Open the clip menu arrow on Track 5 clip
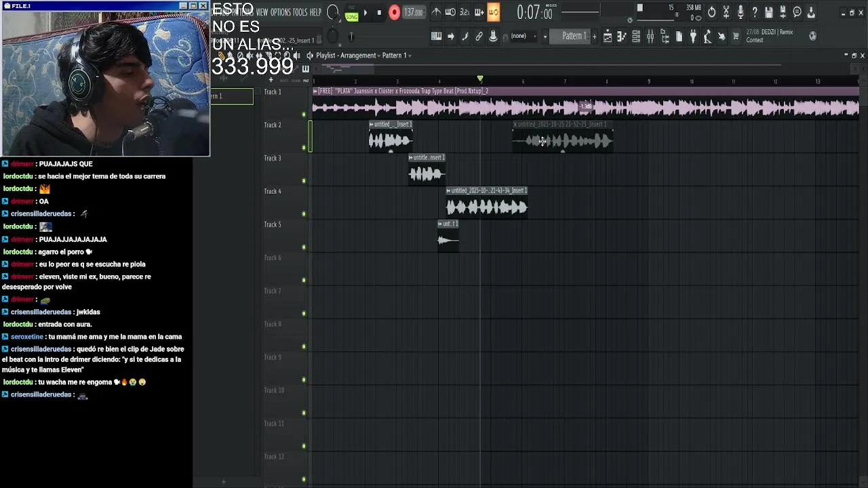The height and width of the screenshot is (488, 868). [441, 224]
